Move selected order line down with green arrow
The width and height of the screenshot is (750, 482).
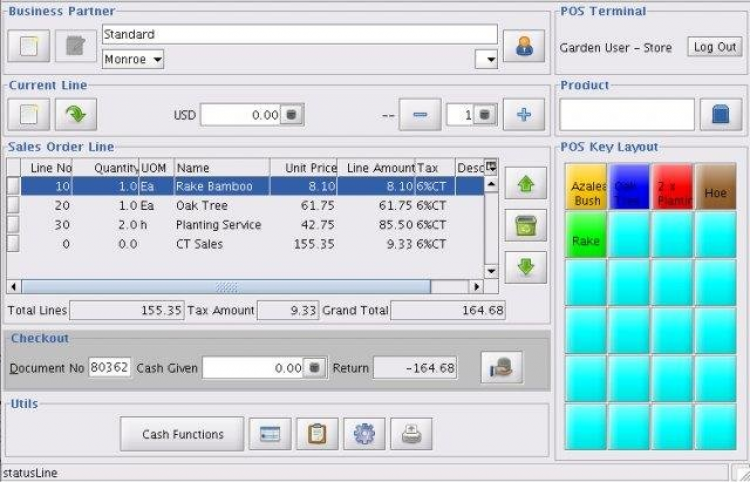(x=525, y=267)
